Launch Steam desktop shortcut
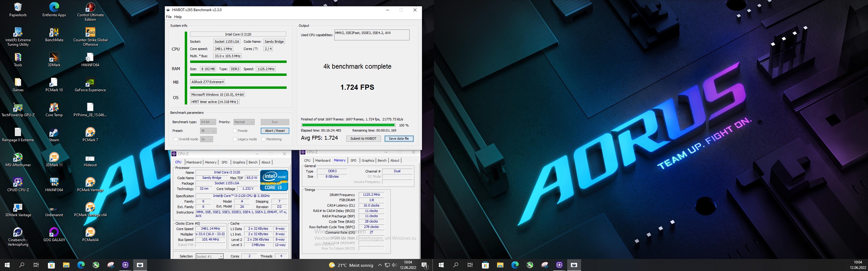 (x=54, y=135)
